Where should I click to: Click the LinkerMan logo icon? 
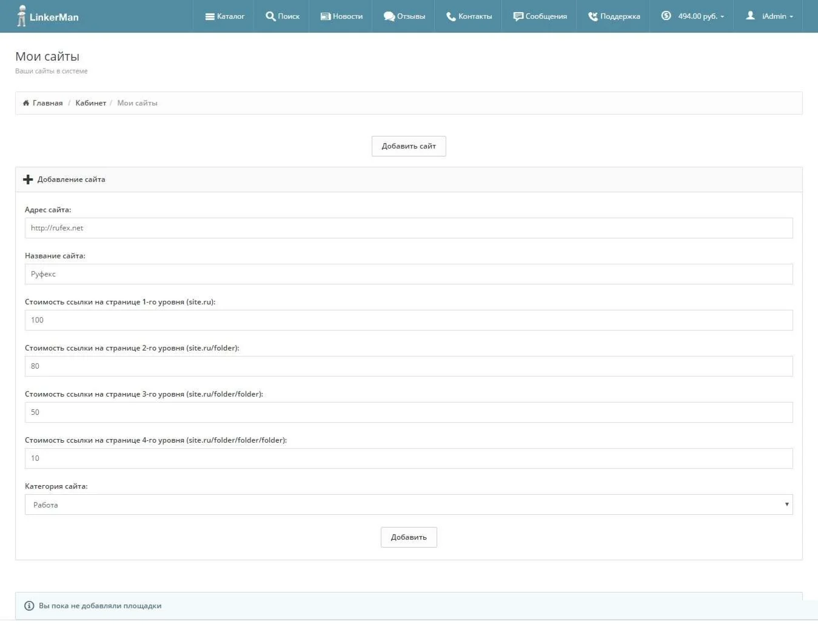(22, 16)
